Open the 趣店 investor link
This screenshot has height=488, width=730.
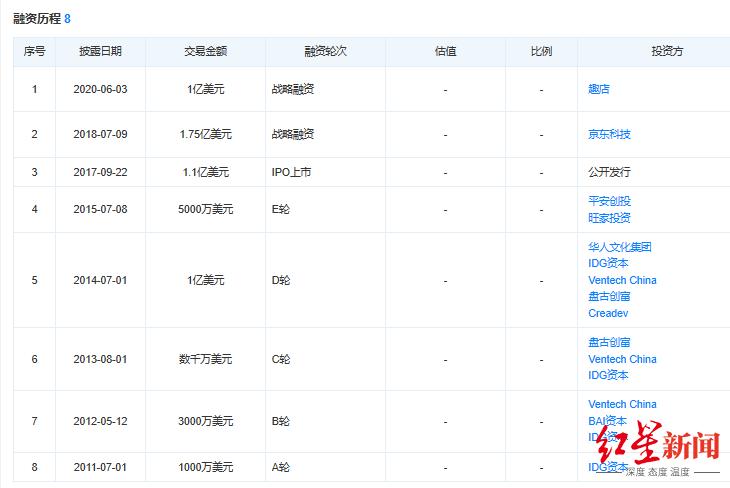[599, 89]
